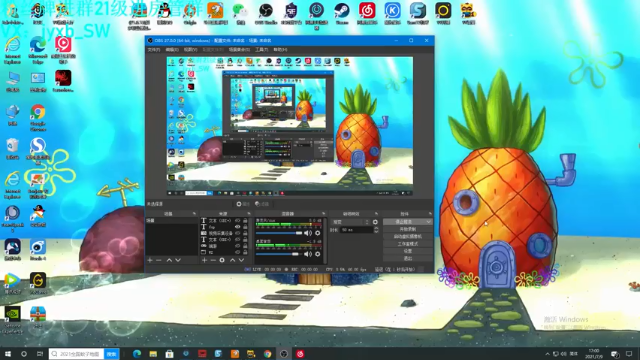640x360 pixels.
Task: Click Exit button in Controls dock
Action: (408, 258)
